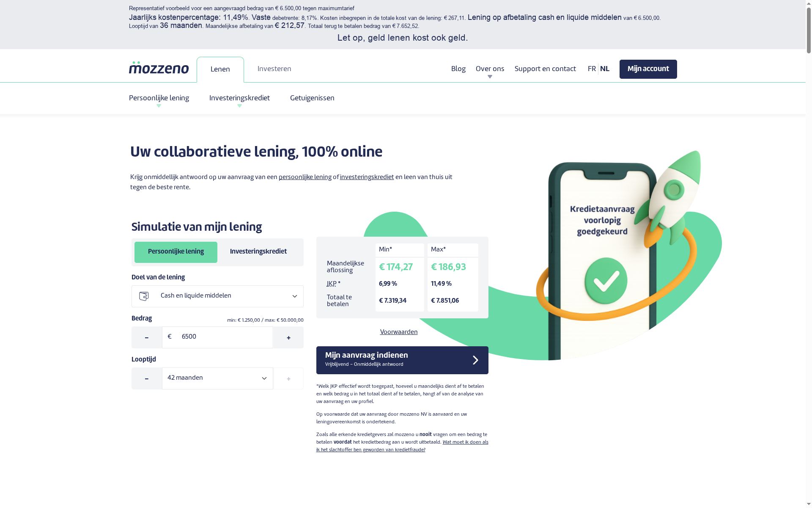Viewport: 812px width, 508px height.
Task: Click the plus stepper next to Bedrag
Action: click(x=288, y=337)
